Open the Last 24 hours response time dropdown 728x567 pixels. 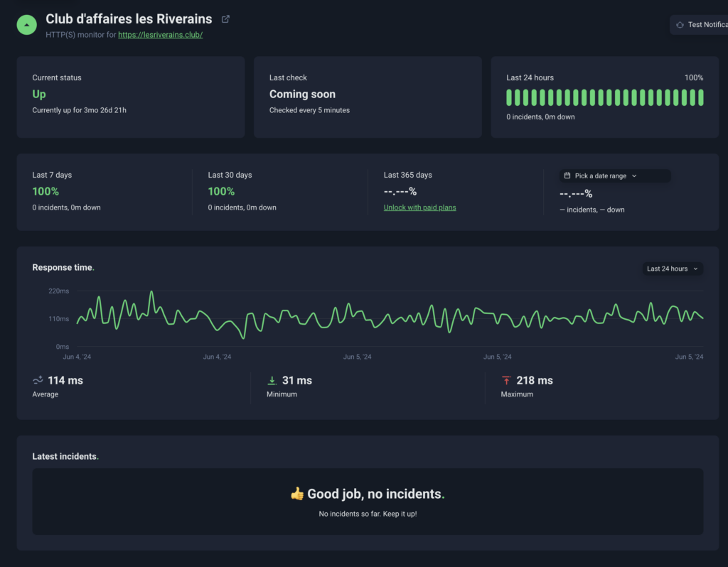(673, 269)
